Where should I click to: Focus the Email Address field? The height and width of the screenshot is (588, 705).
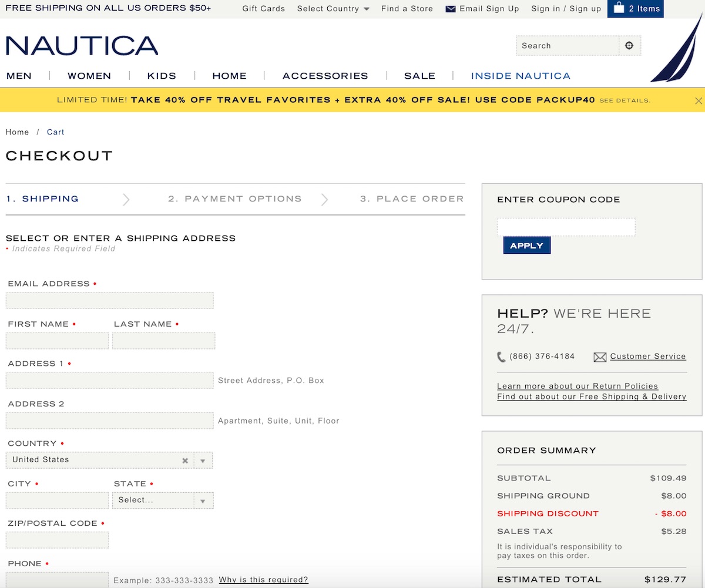click(110, 301)
